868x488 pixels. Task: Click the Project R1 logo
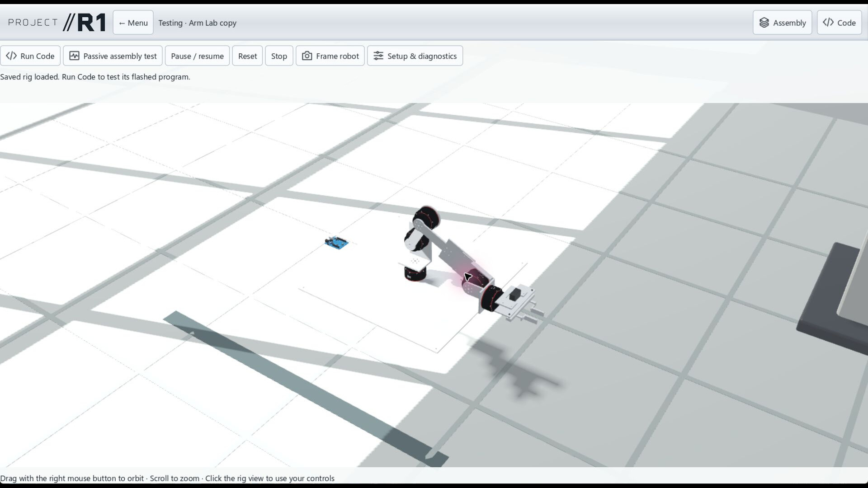coord(57,23)
